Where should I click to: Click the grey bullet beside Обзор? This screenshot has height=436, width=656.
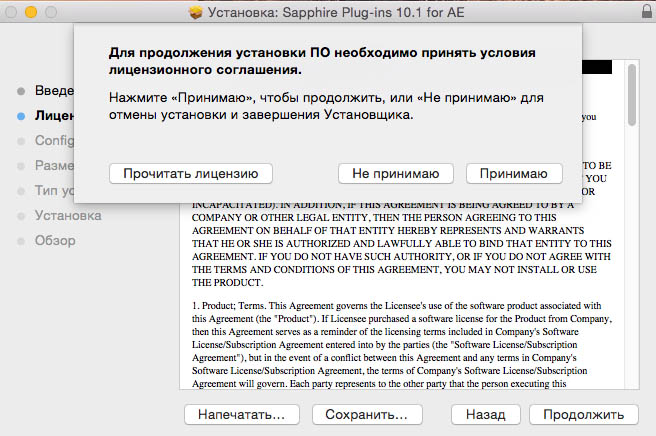(21, 241)
